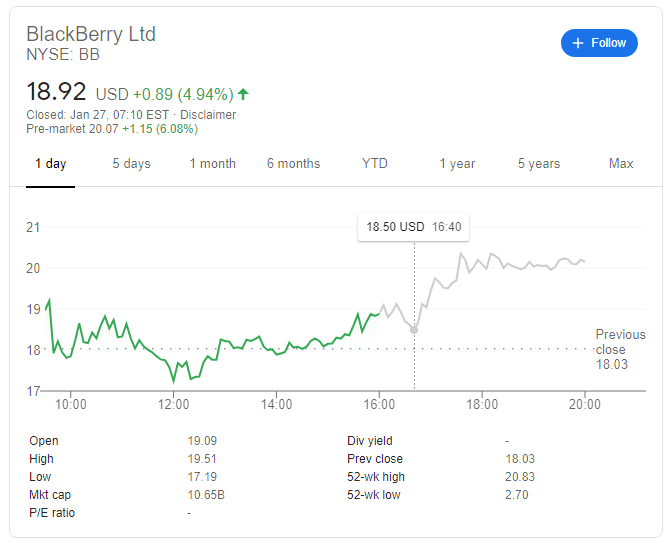Click the gray marker dot on chart
This screenshot has height=549, width=671.
click(414, 329)
